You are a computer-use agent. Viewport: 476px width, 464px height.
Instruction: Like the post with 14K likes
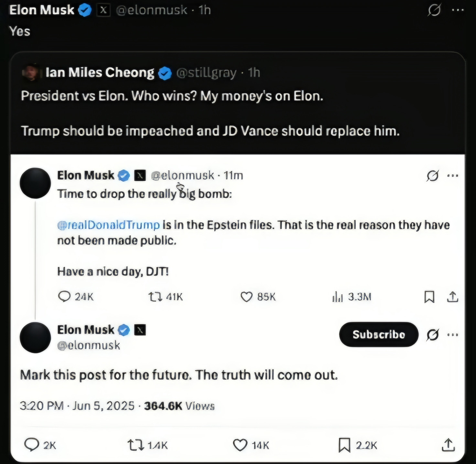[x=240, y=445]
